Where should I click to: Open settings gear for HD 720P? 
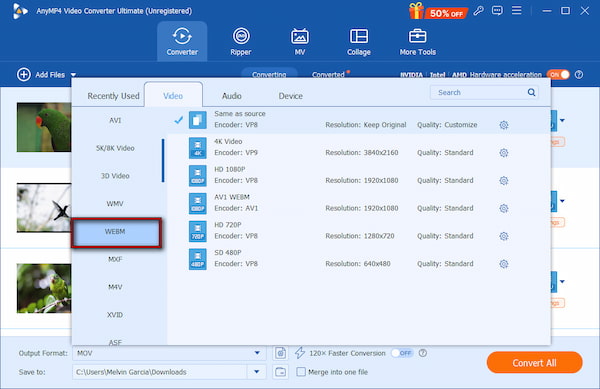tap(504, 236)
